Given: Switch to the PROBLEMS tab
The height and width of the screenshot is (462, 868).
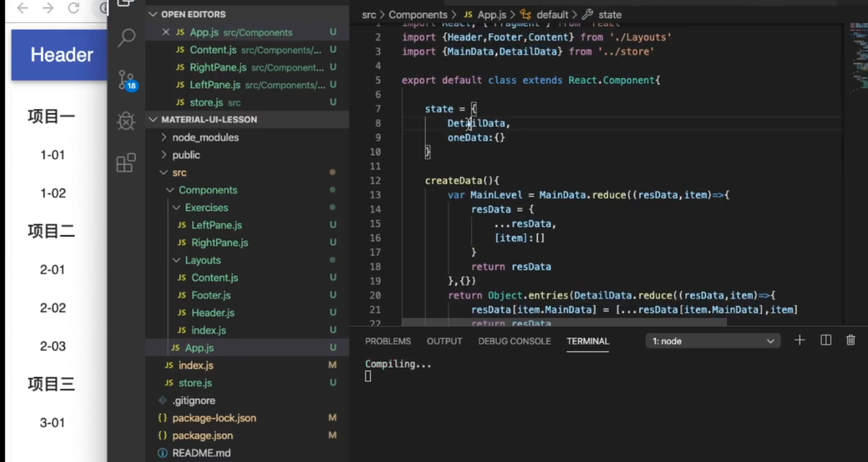Looking at the screenshot, I should click(x=387, y=341).
